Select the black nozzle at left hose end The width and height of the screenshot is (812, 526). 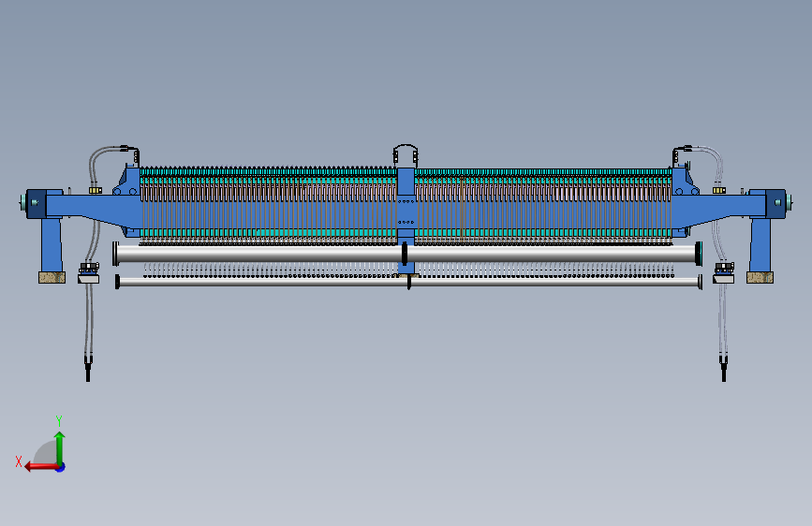[88, 369]
